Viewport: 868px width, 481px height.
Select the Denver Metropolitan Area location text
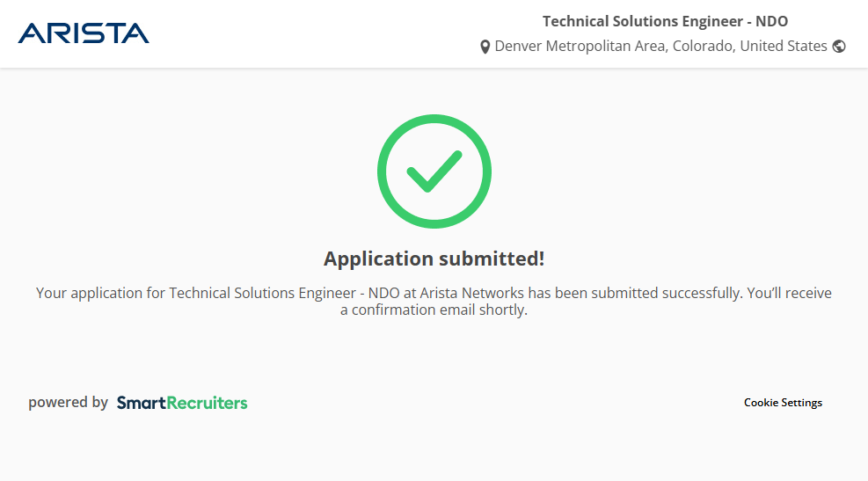(580, 46)
